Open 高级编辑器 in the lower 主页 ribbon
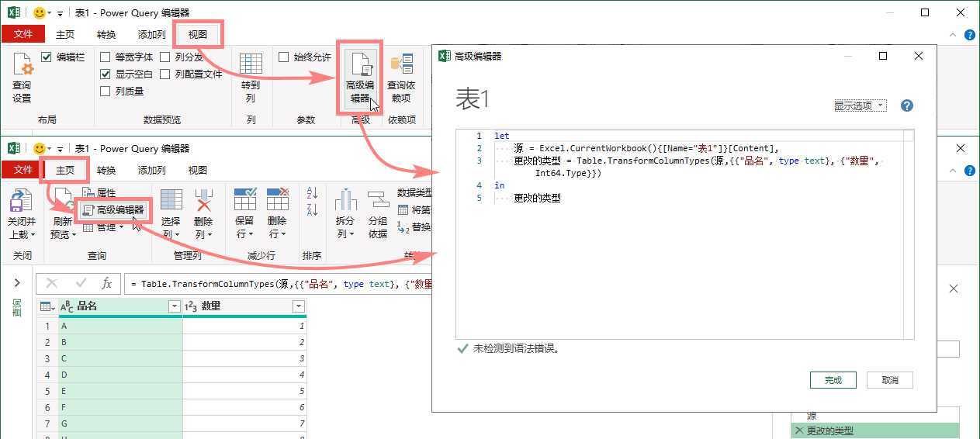The image size is (980, 439). click(113, 209)
